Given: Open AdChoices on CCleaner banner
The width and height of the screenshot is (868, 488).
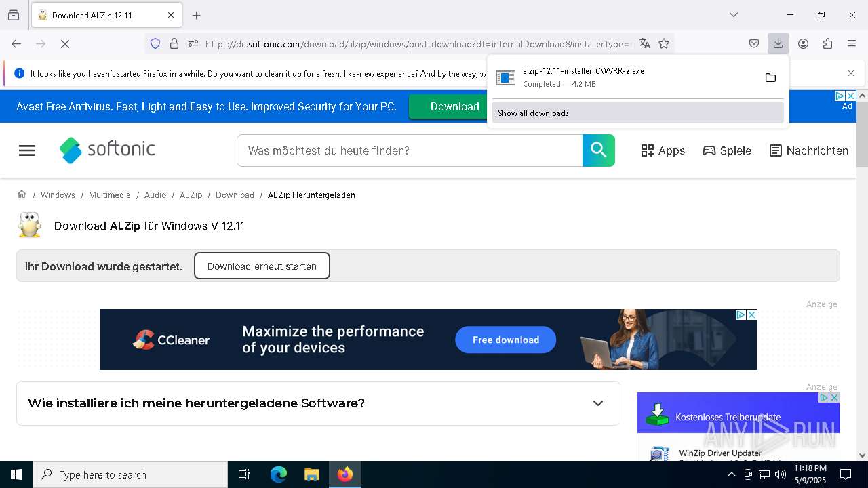Looking at the screenshot, I should point(741,314).
